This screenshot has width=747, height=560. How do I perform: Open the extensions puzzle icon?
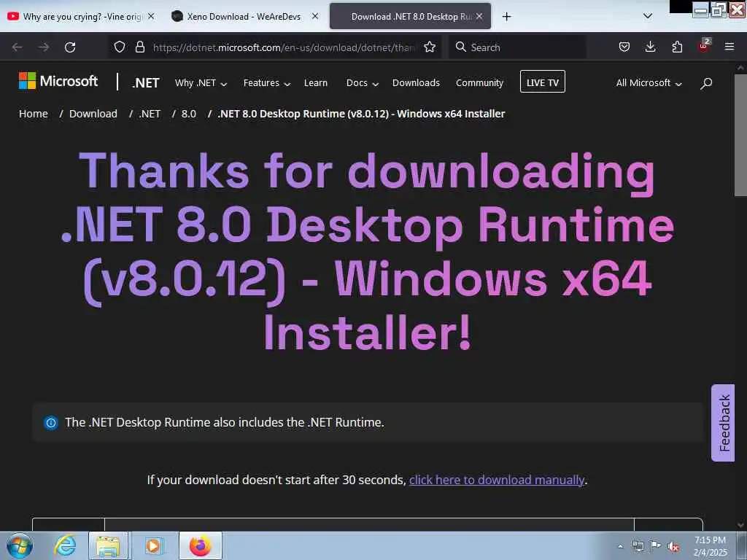(677, 47)
